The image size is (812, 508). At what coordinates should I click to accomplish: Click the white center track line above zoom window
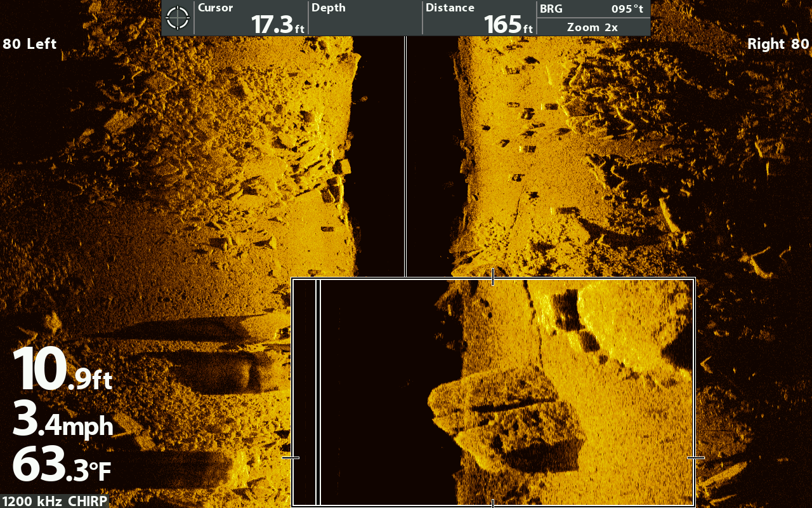(405, 159)
